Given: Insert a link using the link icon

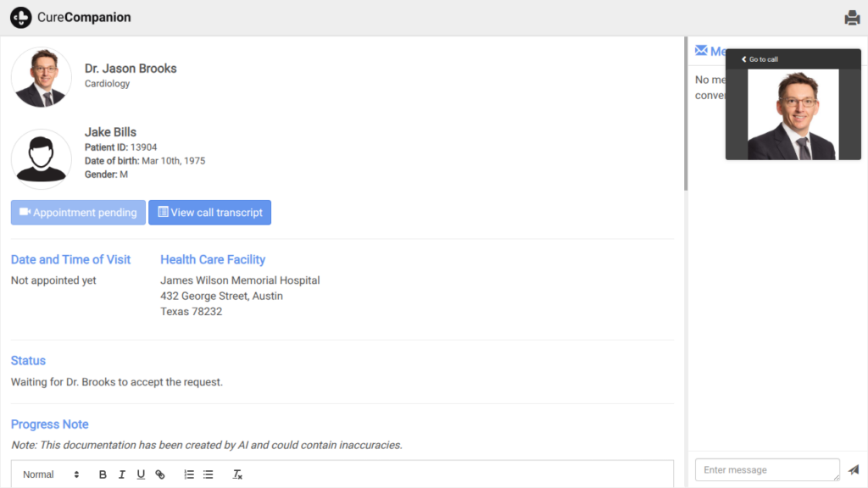Looking at the screenshot, I should click(x=160, y=474).
